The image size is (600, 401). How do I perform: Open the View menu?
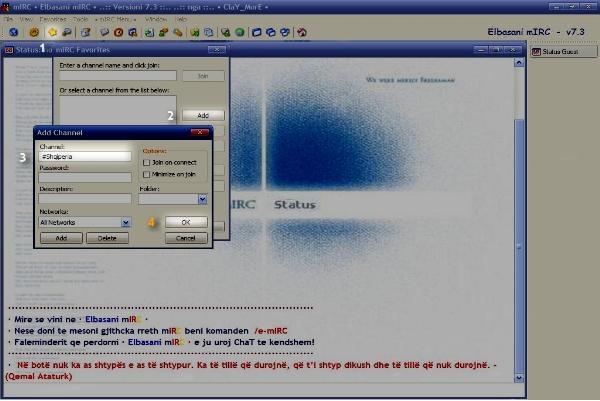(x=26, y=19)
